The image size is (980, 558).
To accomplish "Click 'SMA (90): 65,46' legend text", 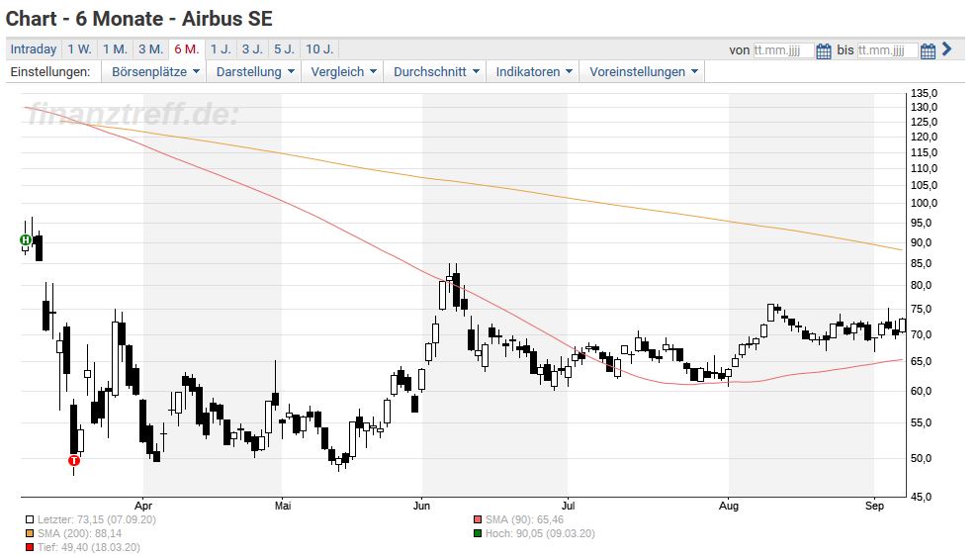I will [x=524, y=519].
